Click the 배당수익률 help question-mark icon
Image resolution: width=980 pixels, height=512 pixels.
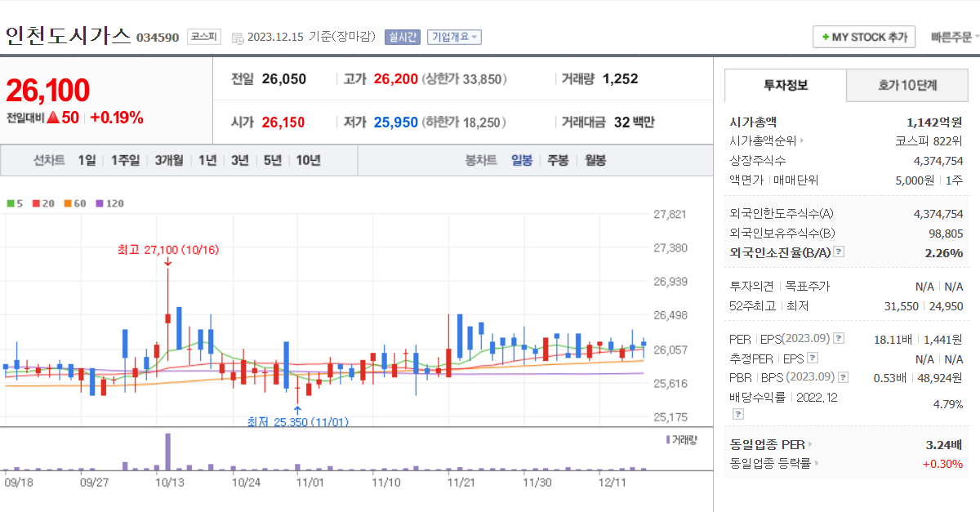coord(737,414)
